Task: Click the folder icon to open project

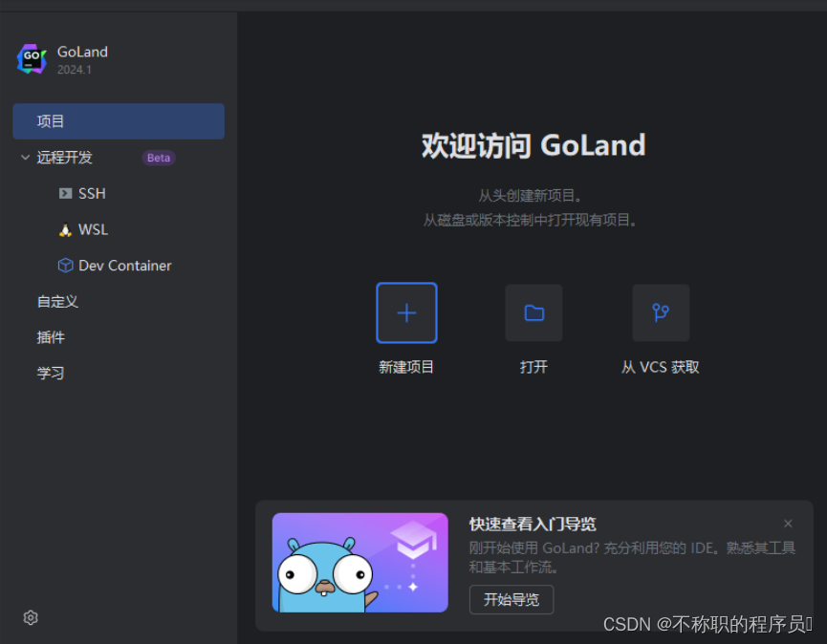Action: [x=533, y=312]
